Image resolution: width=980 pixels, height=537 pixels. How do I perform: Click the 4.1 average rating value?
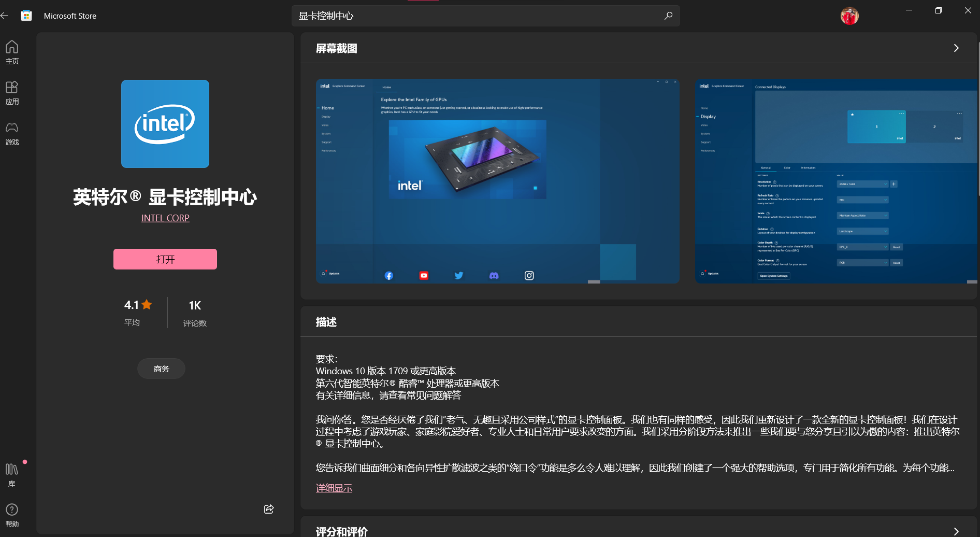click(132, 305)
